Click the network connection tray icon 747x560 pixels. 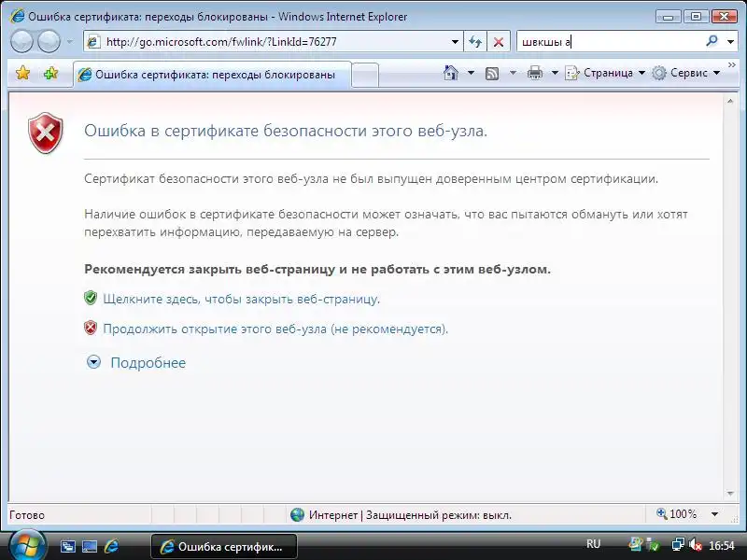pyautogui.click(x=678, y=544)
